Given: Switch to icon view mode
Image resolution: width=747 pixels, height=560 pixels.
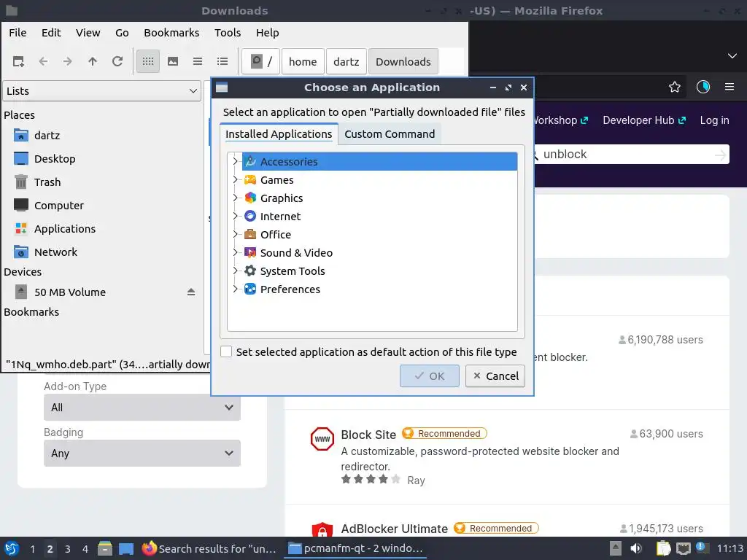Looking at the screenshot, I should (x=148, y=61).
